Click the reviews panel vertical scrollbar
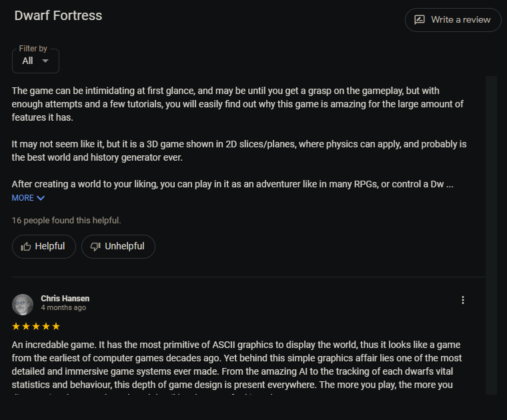 (x=491, y=235)
